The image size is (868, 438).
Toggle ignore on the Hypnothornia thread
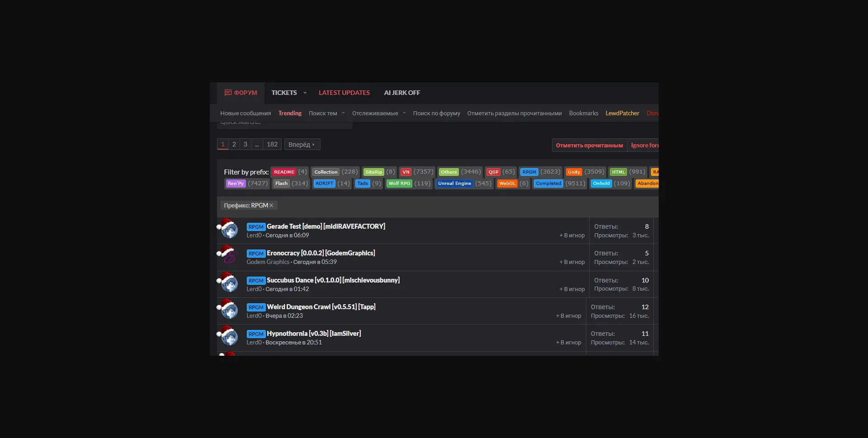point(569,343)
